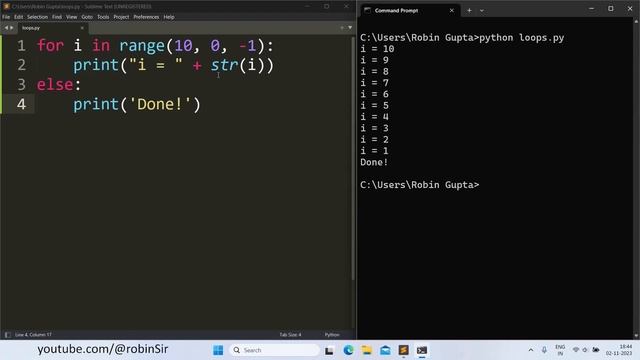
Task: Open the Preferences menu
Action: pyautogui.click(x=146, y=17)
